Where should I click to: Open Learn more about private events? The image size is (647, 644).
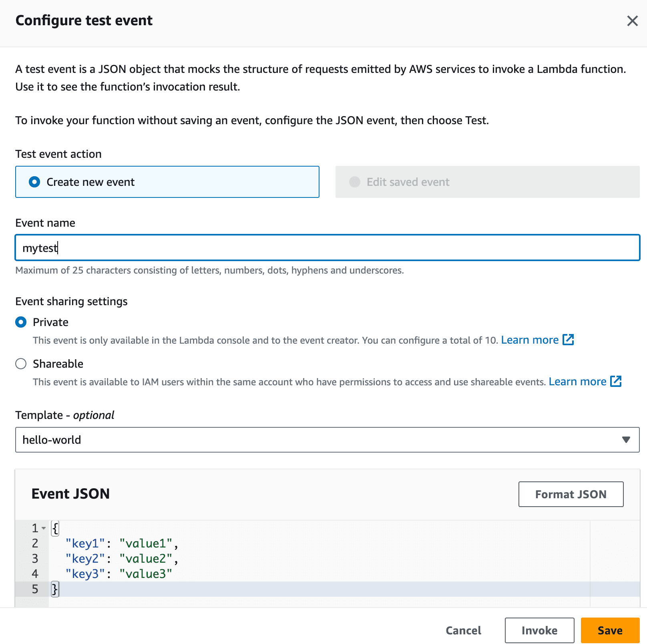pos(530,340)
